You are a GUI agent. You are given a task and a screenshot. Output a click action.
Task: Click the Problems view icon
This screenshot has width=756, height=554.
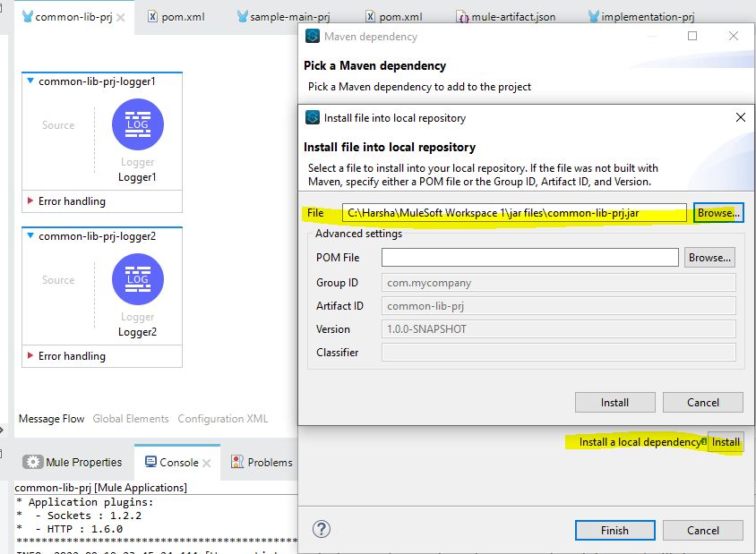click(x=237, y=462)
